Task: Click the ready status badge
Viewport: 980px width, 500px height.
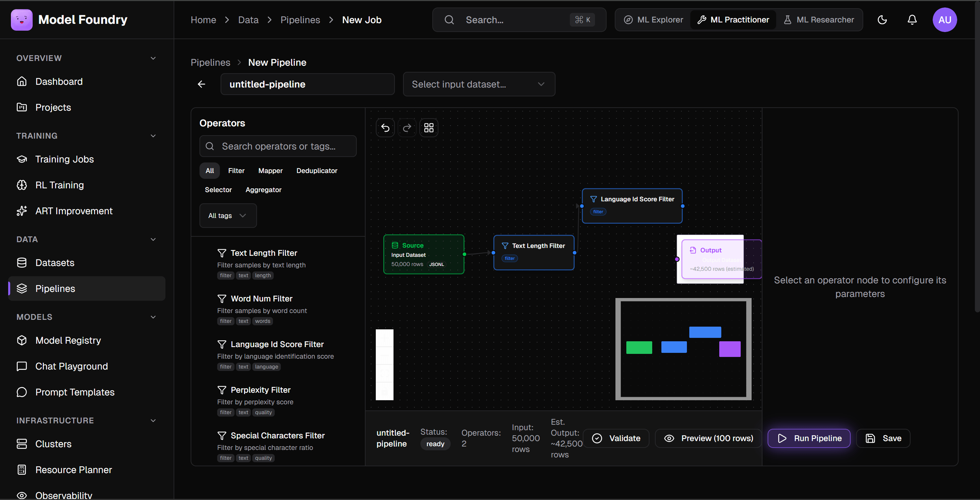Action: pos(435,444)
